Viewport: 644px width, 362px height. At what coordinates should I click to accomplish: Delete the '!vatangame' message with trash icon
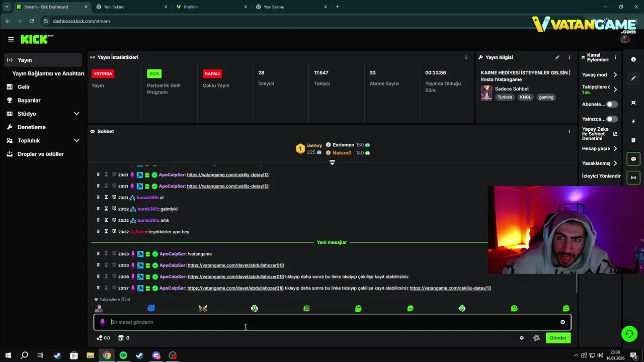[x=98, y=254]
